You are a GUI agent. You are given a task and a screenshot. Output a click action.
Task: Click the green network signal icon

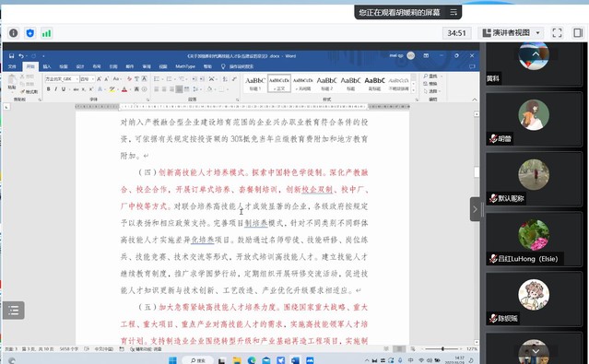(47, 33)
